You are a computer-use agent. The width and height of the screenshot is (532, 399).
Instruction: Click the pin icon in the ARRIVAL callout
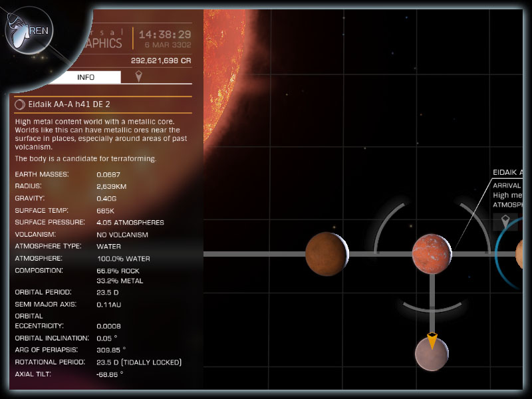505,221
